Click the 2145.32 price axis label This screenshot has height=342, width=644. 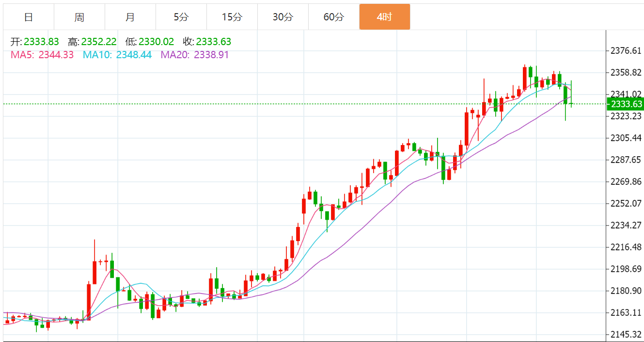point(626,335)
